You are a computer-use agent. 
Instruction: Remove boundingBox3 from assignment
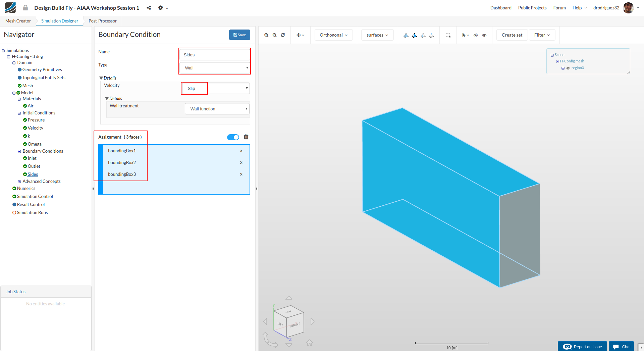click(241, 174)
